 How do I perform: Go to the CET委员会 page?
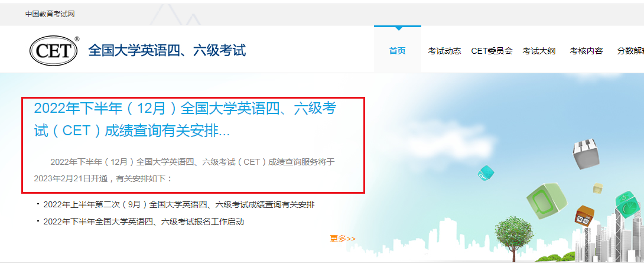tap(492, 51)
